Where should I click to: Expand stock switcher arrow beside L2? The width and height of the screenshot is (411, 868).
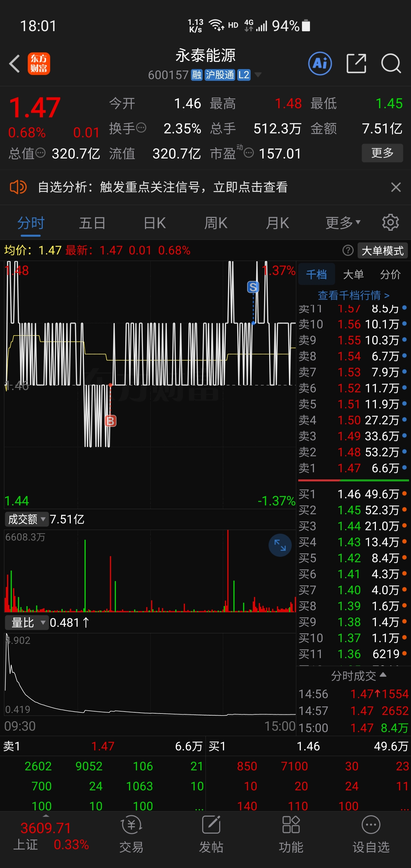coord(258,75)
